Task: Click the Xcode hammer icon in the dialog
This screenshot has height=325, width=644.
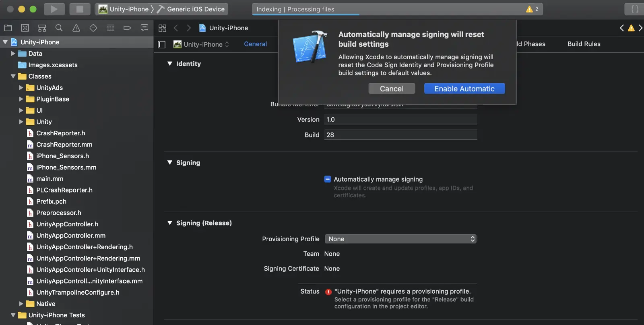Action: point(310,47)
